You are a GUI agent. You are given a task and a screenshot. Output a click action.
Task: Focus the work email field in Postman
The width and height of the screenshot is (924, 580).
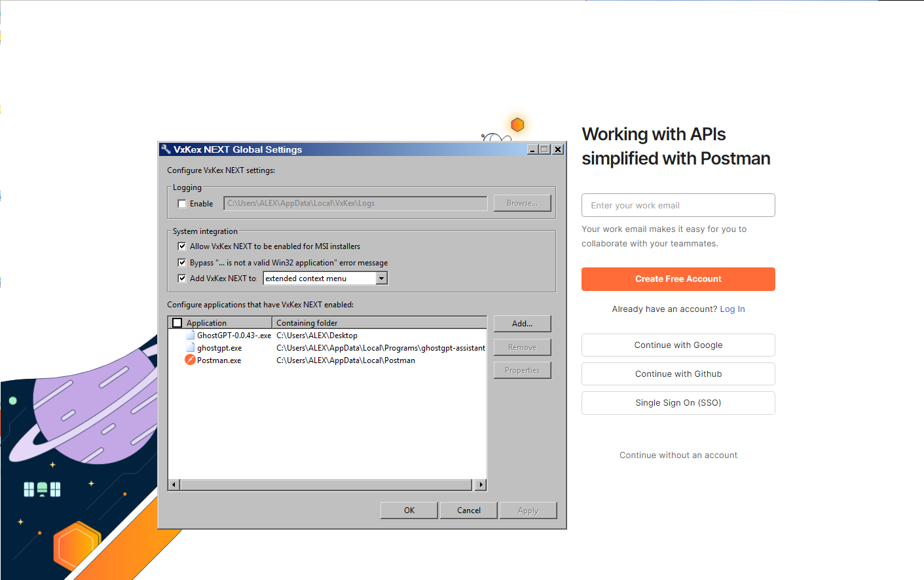click(x=678, y=205)
